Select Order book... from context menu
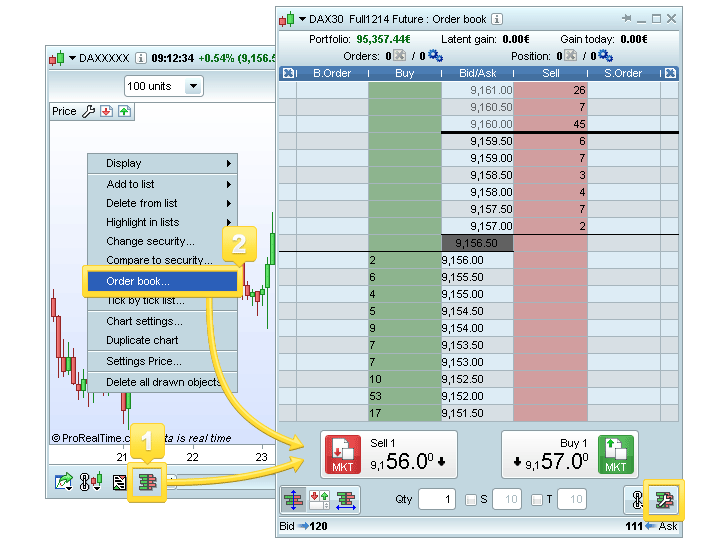The image size is (719, 555). click(162, 281)
